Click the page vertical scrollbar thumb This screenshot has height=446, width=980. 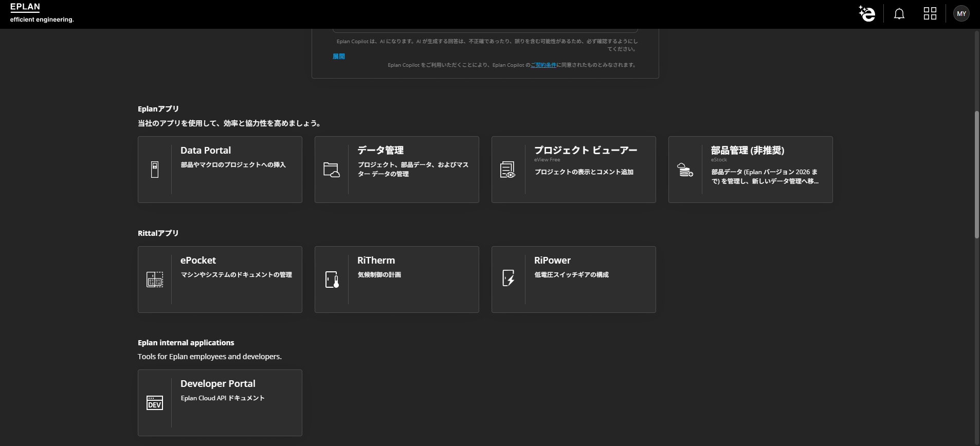coord(977,175)
